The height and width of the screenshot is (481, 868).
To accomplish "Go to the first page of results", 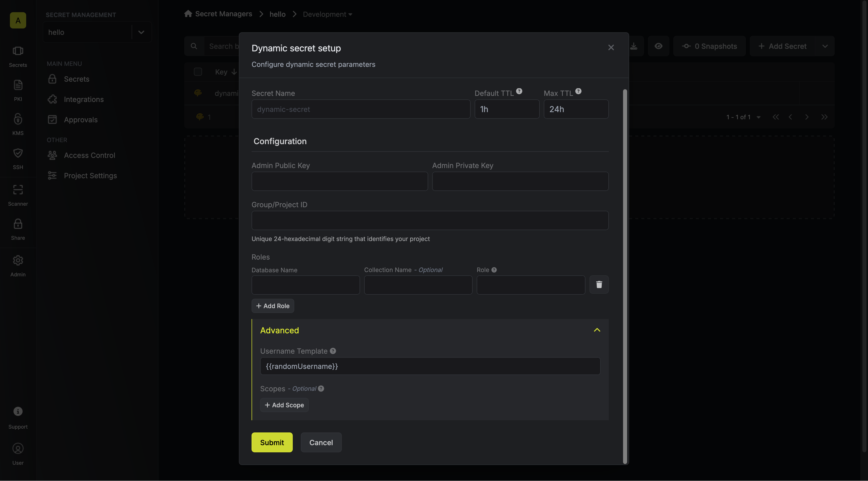I will [776, 117].
